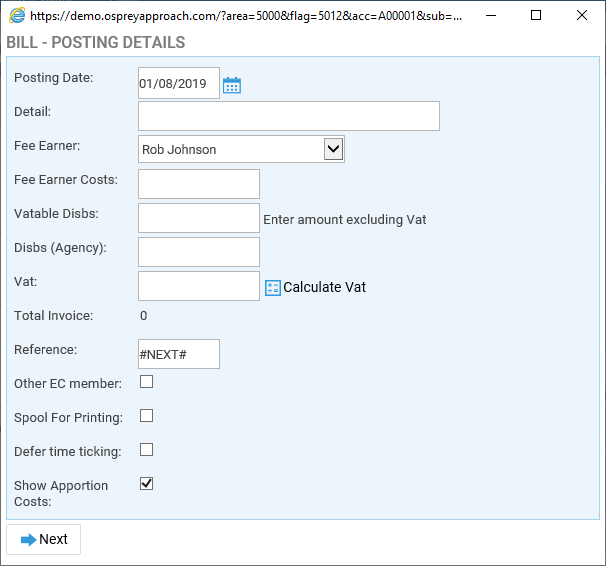Screen dimensions: 606x566
Task: Expand the Fee Earner dropdown arrow
Action: pyautogui.click(x=334, y=149)
